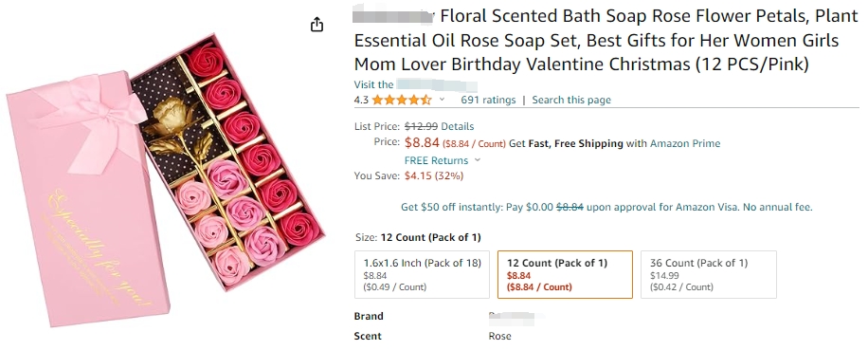Click the $8.84 price amount

coord(422,143)
